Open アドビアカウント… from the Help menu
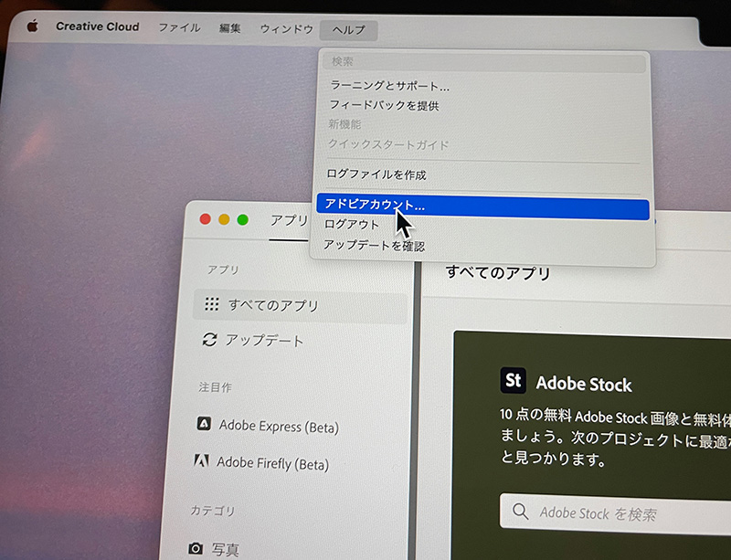 pyautogui.click(x=482, y=208)
